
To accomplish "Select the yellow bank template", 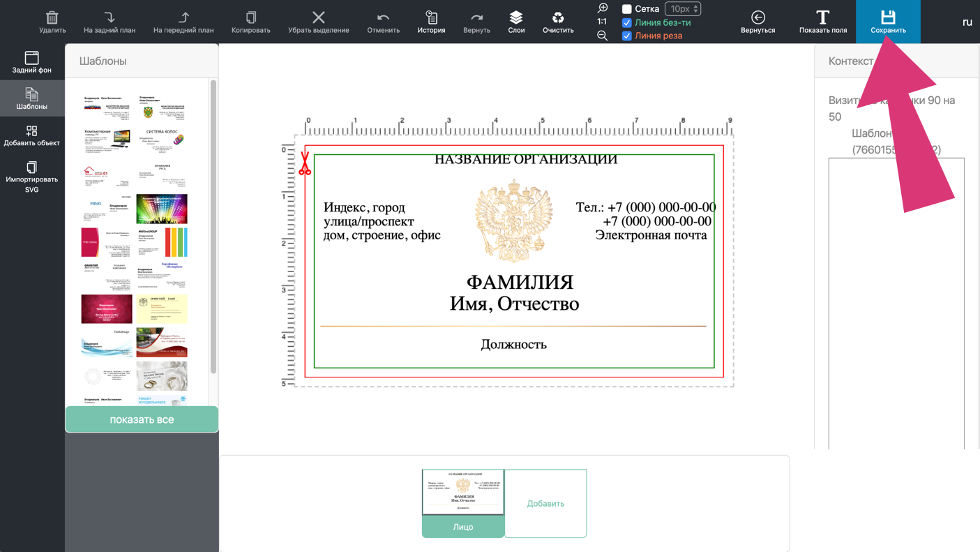I will 162,309.
